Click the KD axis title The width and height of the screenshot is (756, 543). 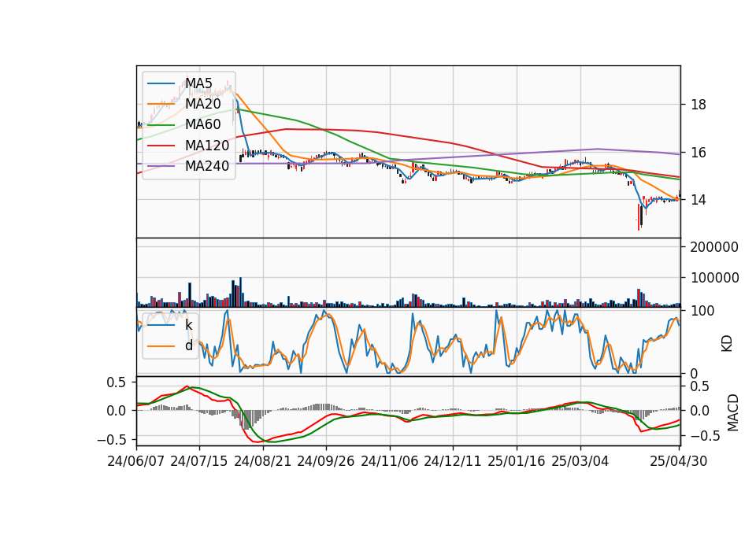(727, 343)
